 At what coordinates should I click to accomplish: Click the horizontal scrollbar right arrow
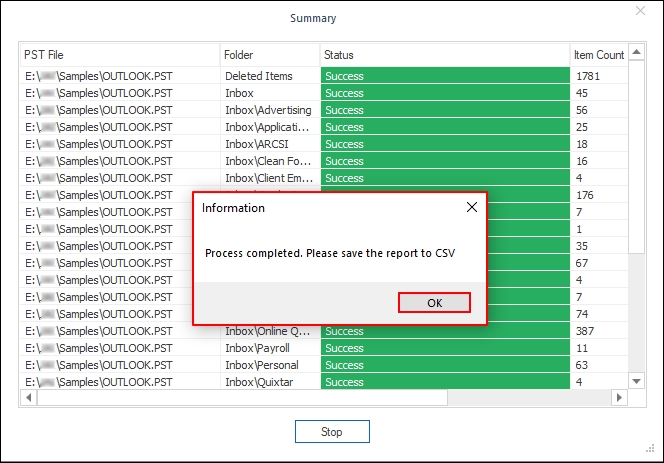pyautogui.click(x=619, y=398)
